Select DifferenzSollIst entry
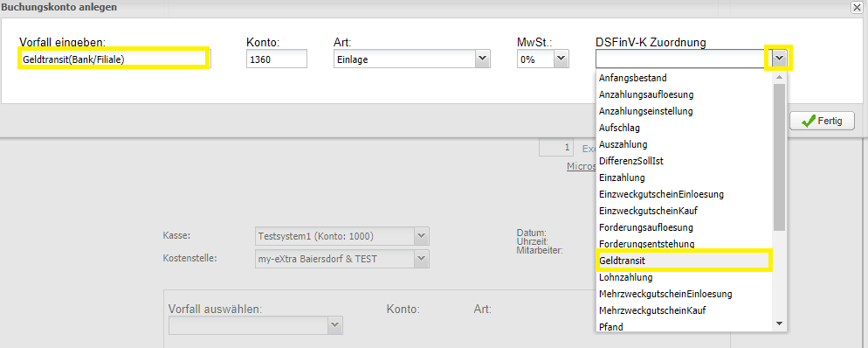Viewport: 868px width, 348px height. coord(685,161)
